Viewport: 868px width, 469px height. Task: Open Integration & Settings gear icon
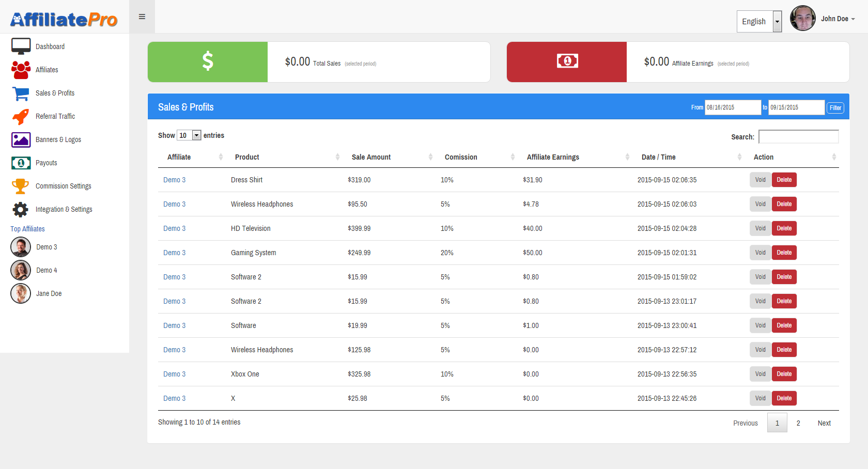tap(21, 209)
